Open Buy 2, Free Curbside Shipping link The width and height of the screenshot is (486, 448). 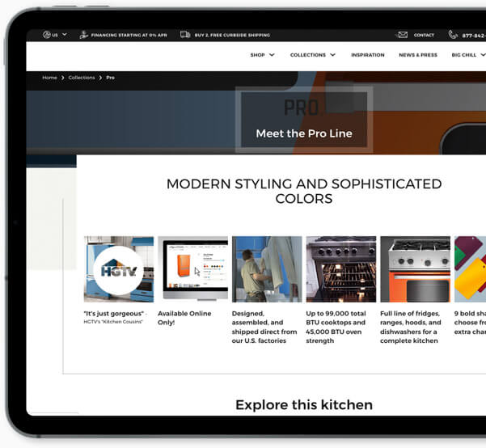[x=232, y=35]
